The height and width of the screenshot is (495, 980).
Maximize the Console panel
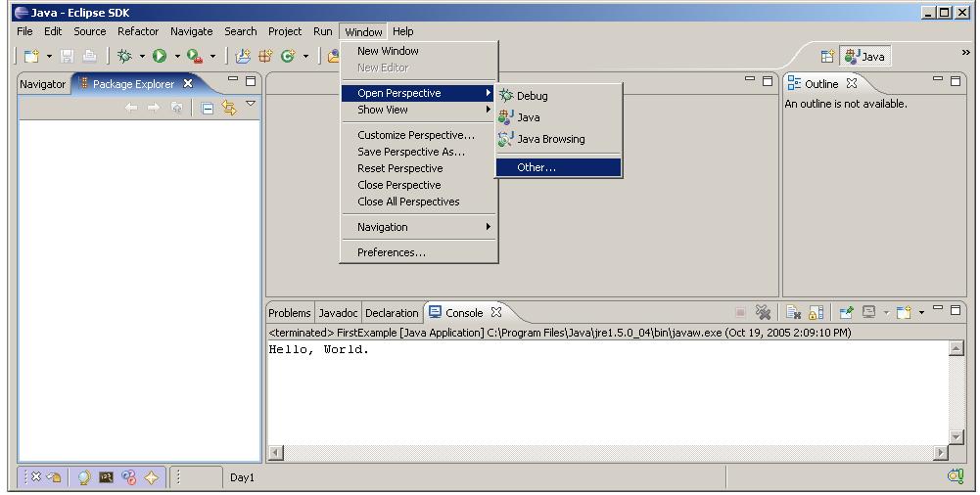tap(955, 310)
